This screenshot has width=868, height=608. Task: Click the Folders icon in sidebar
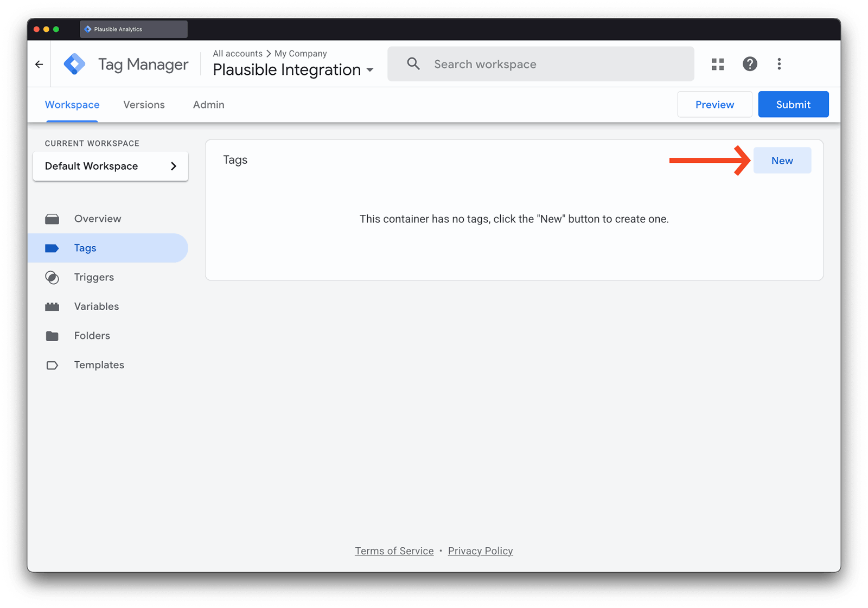(52, 336)
